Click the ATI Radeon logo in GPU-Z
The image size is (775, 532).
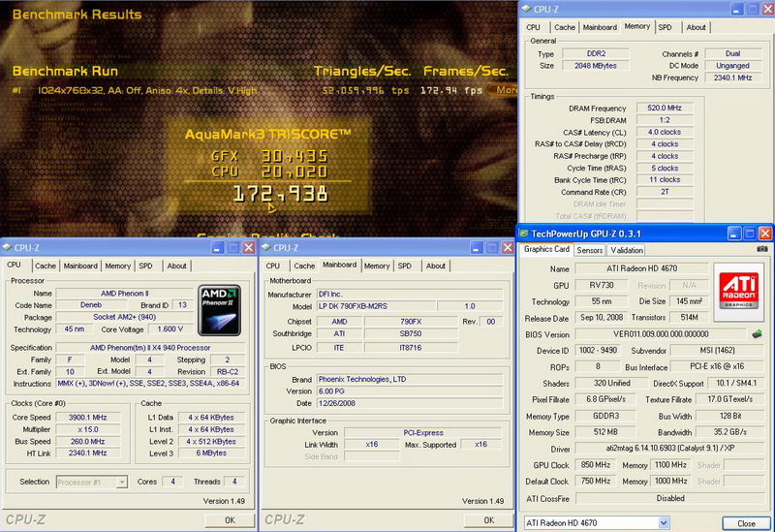click(x=738, y=293)
